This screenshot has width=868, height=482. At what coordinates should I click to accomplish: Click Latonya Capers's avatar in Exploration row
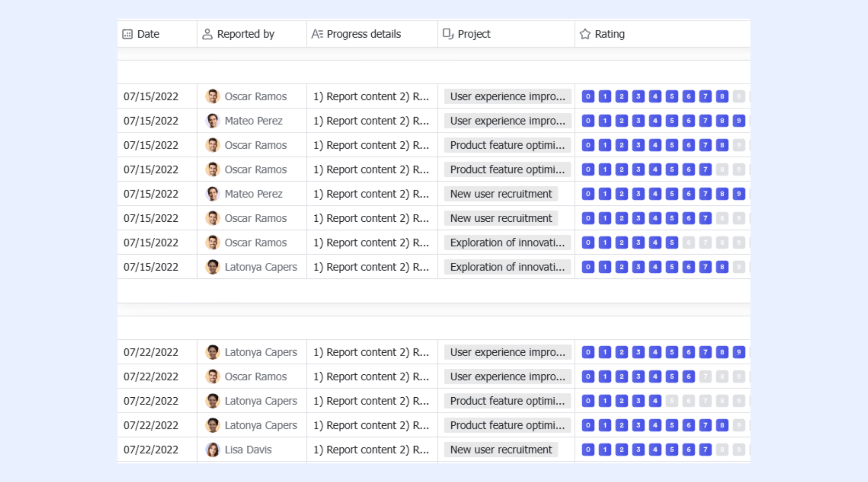coord(213,267)
